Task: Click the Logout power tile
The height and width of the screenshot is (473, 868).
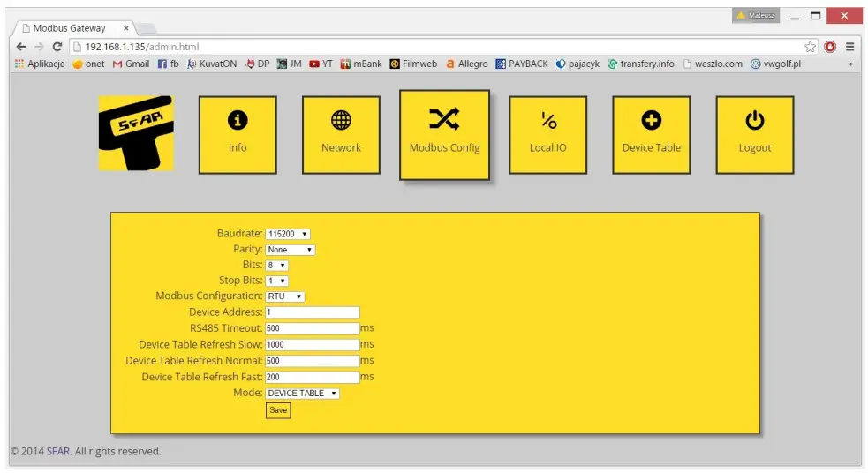Action: 754,135
